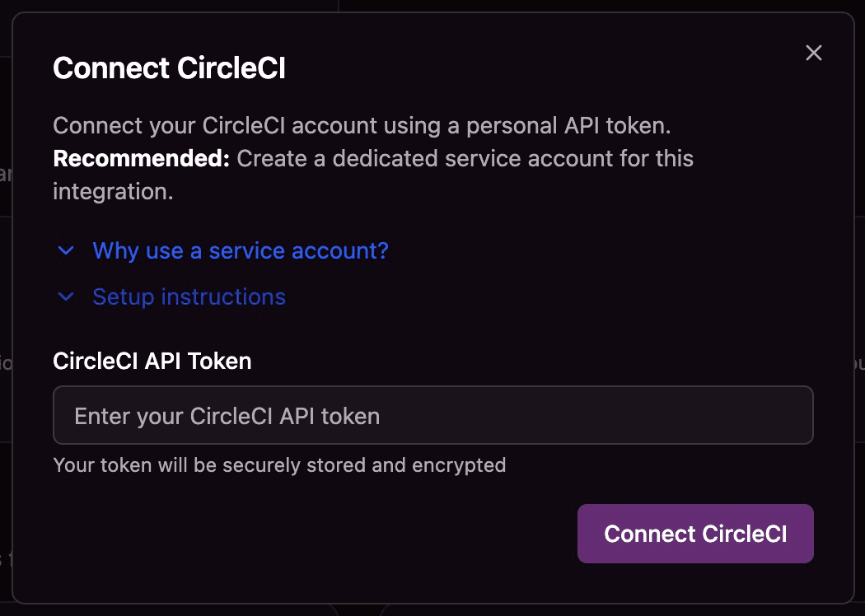
Task: Expand the Setup instructions section
Action: (189, 296)
